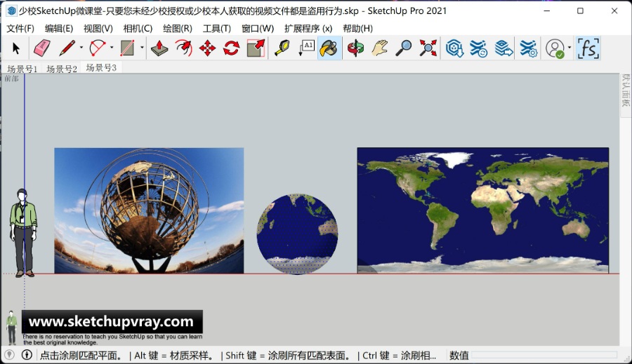Open Extension Manager gear icon

tap(528, 48)
